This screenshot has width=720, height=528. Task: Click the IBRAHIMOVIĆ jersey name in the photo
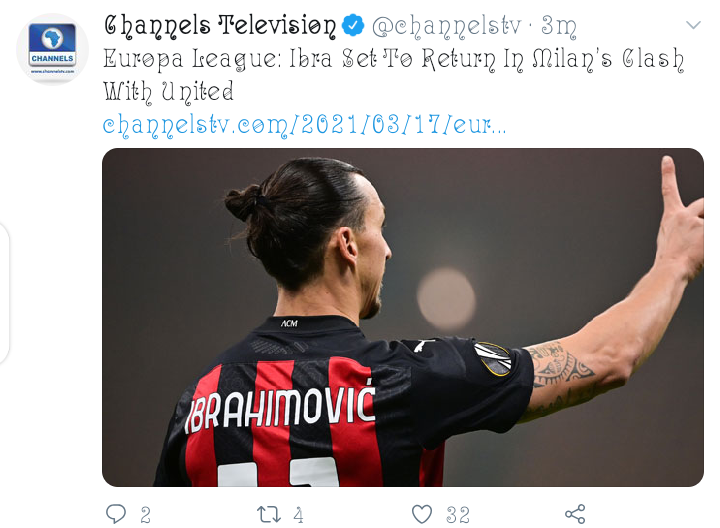pyautogui.click(x=280, y=407)
